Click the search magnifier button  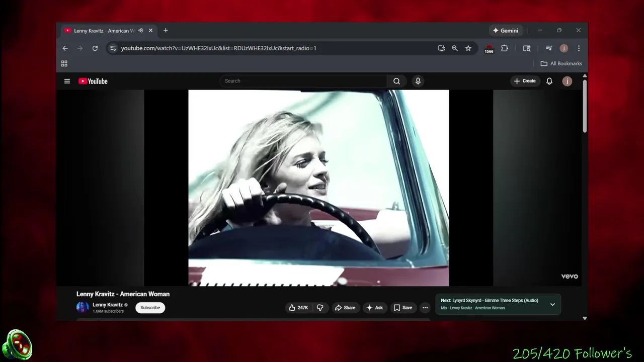(x=397, y=81)
